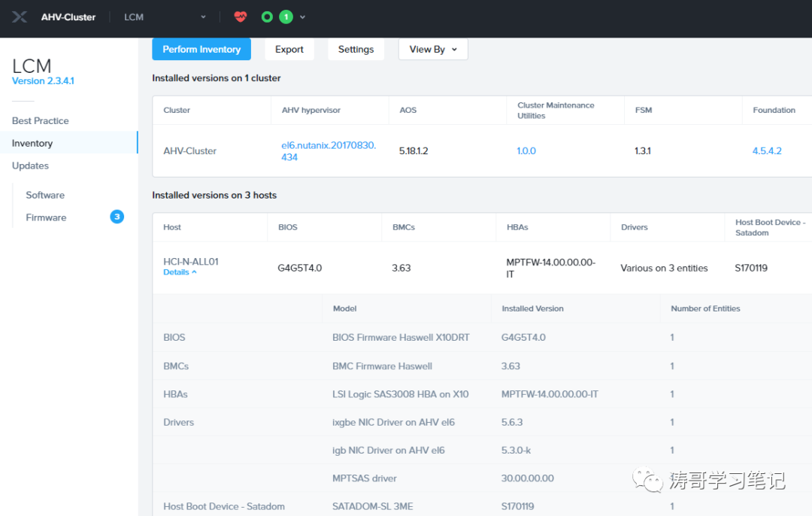Viewport: 812px width, 516px height.
Task: Click 'Host Boot Device - Satadom' details row
Action: pyautogui.click(x=224, y=506)
